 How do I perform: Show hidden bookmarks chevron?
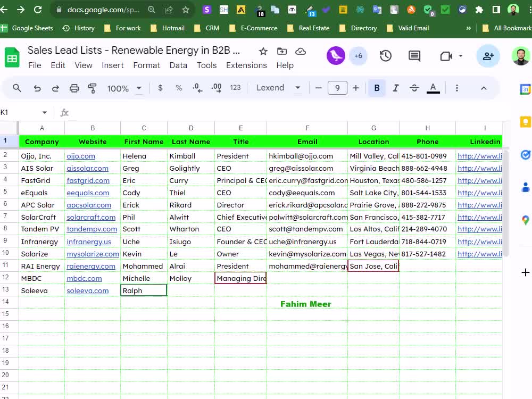[469, 28]
